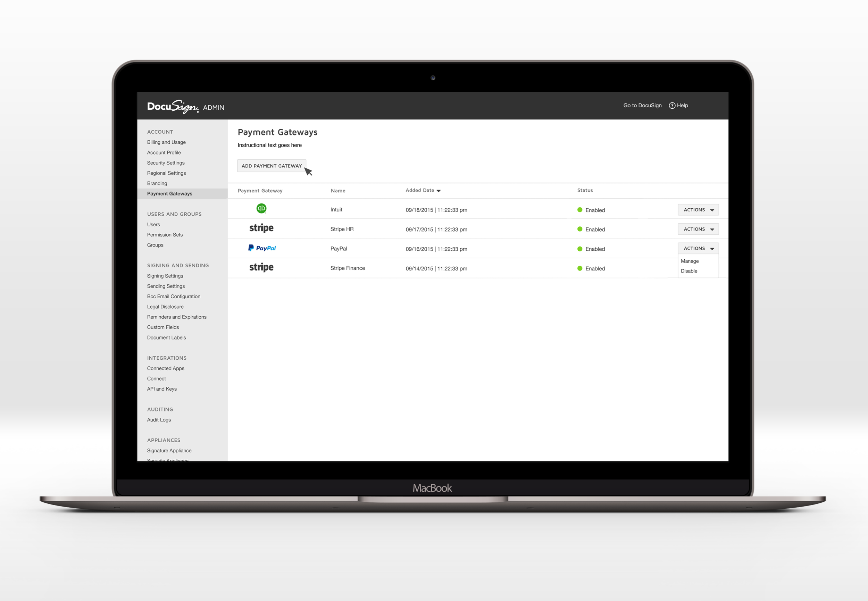Click the Name column header
Viewport: 868px width, 601px height.
click(338, 191)
